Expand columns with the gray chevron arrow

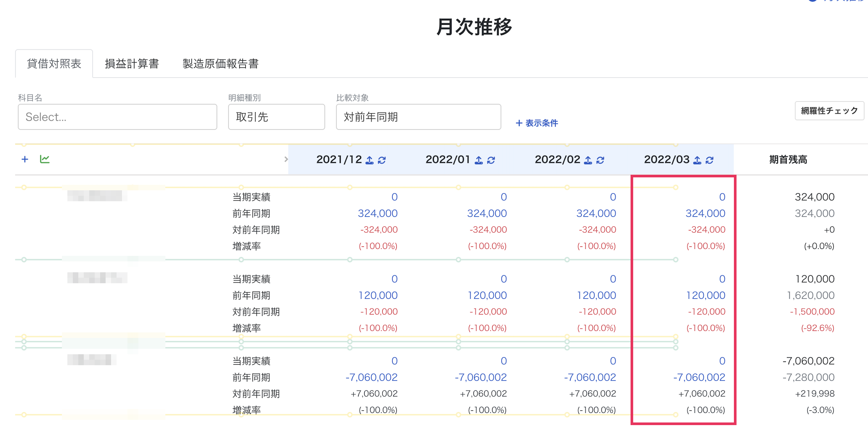point(286,159)
